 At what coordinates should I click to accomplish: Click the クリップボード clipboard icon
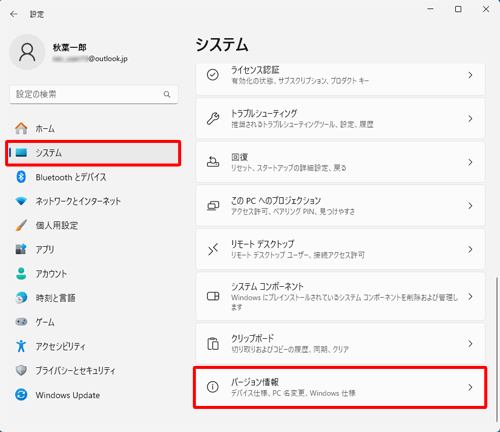213,344
